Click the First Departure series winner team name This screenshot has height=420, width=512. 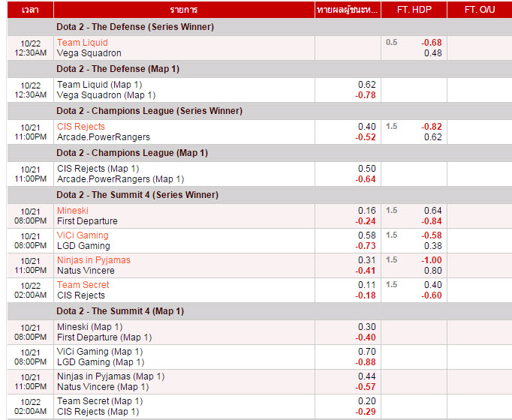[87, 221]
